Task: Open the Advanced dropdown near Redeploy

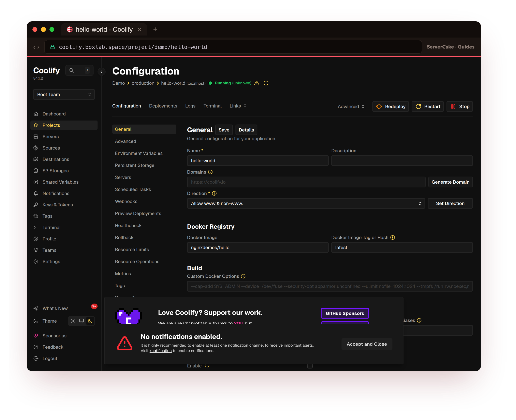Action: tap(351, 107)
